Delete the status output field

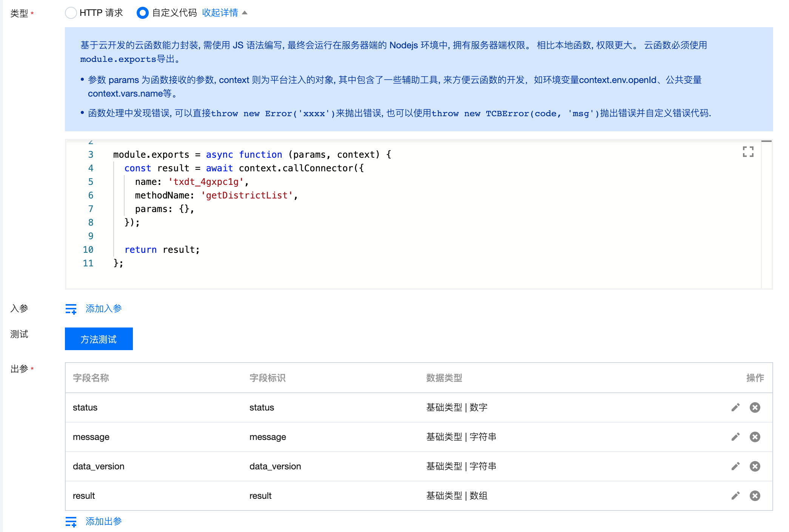coord(755,407)
